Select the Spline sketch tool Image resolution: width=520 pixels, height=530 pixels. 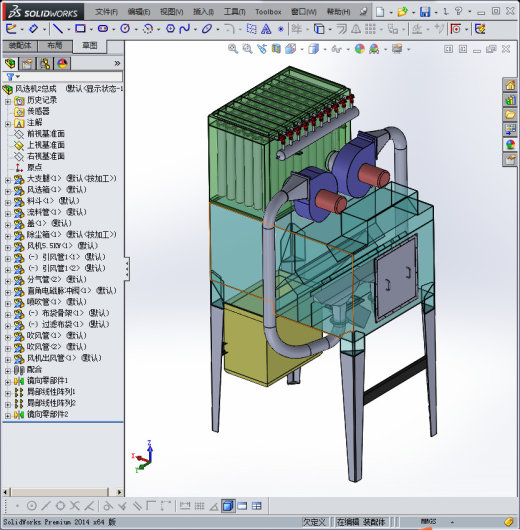coord(185,29)
